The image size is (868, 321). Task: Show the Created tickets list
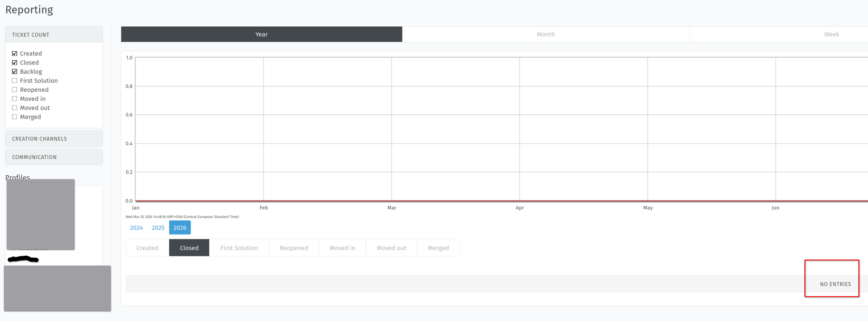(x=147, y=248)
